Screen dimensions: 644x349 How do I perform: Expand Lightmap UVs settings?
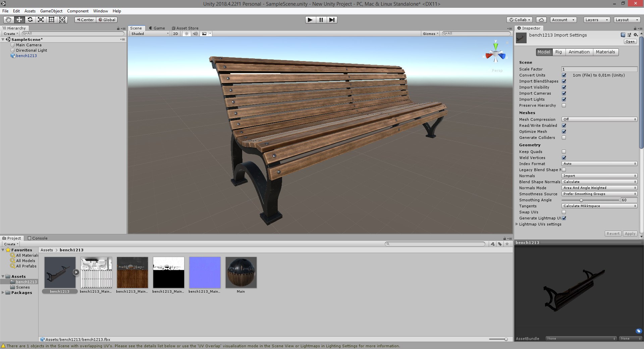(x=517, y=224)
